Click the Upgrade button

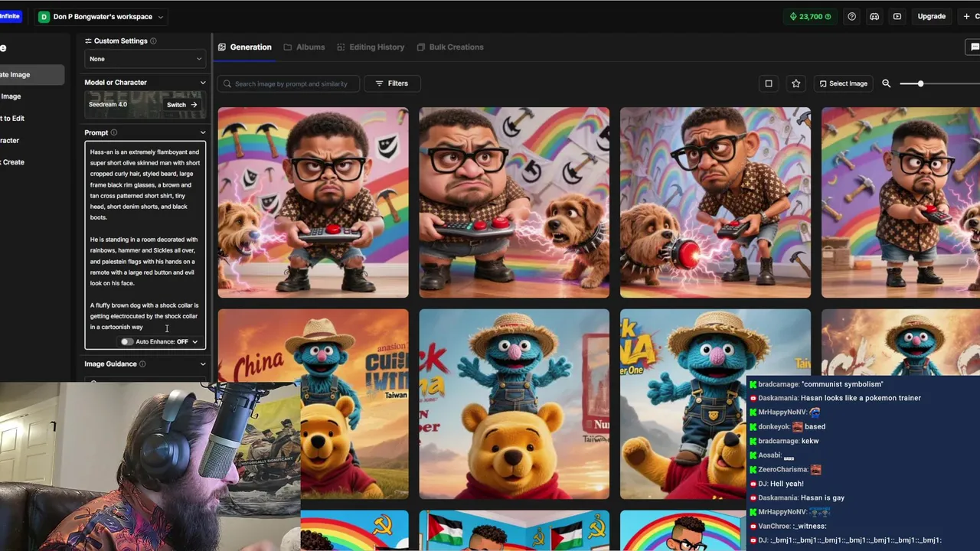click(932, 16)
